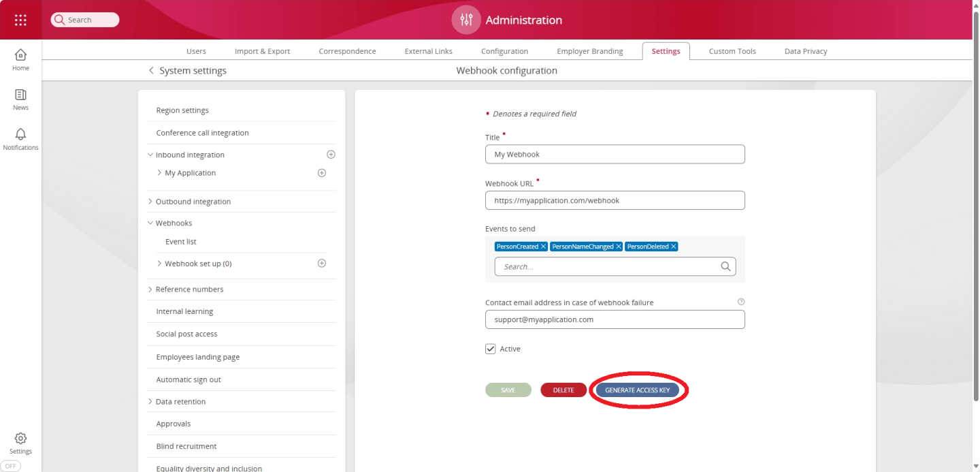
Task: Open the help tooltip near contact email field
Action: point(741,301)
